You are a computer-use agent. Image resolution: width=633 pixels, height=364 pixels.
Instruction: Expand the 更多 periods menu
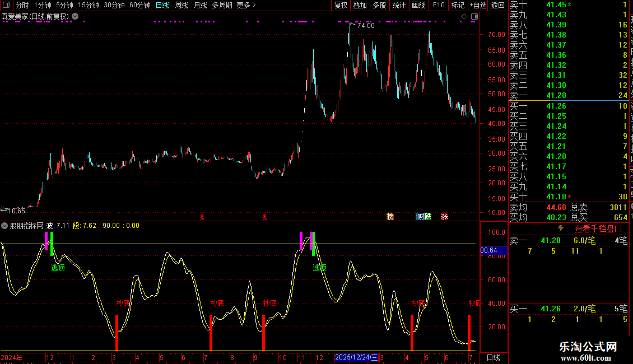[246, 5]
